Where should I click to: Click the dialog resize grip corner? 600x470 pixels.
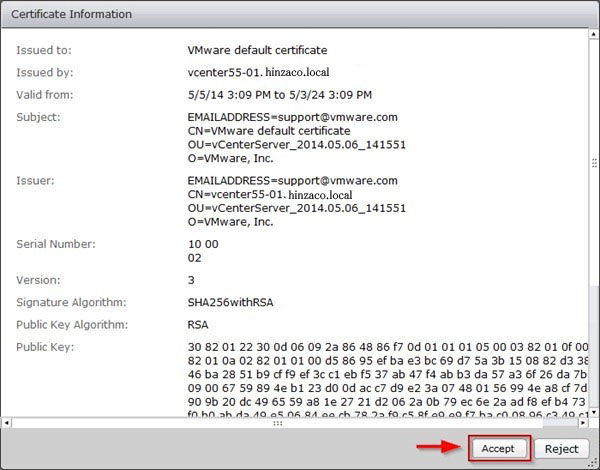592,463
